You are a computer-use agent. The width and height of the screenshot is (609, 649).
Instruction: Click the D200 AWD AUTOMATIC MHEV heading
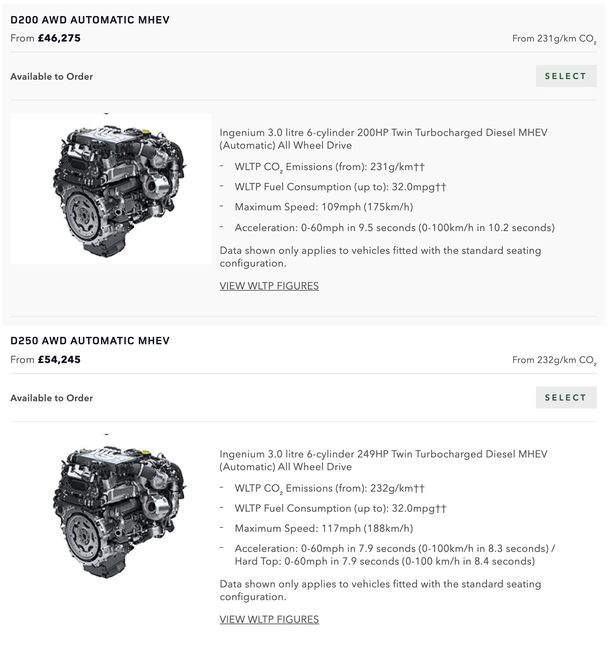pos(90,20)
